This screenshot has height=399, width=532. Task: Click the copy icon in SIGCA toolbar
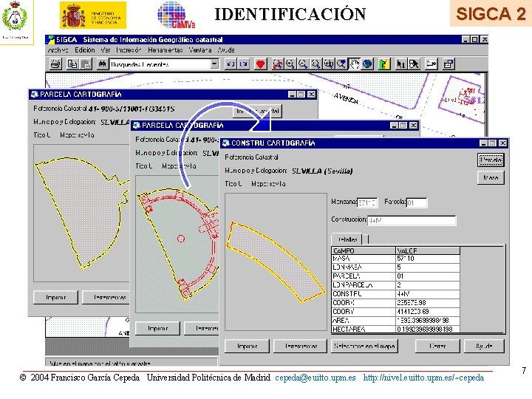click(x=72, y=64)
